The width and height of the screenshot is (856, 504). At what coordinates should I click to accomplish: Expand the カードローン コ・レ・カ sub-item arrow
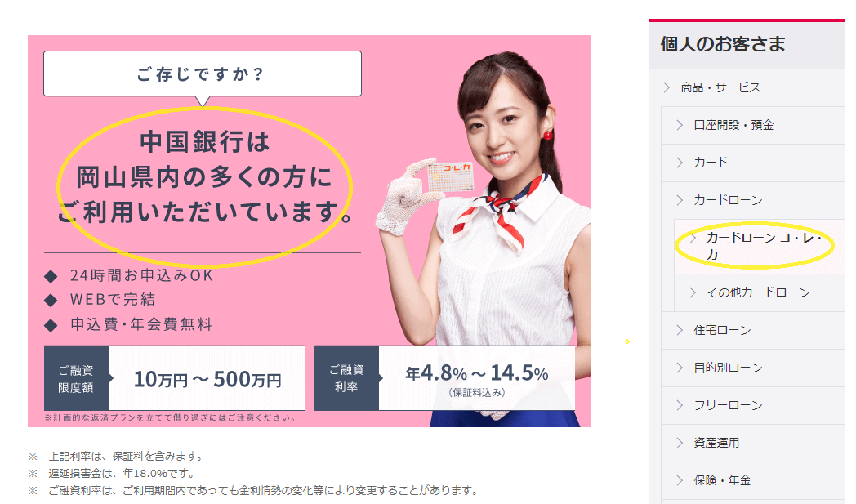693,238
